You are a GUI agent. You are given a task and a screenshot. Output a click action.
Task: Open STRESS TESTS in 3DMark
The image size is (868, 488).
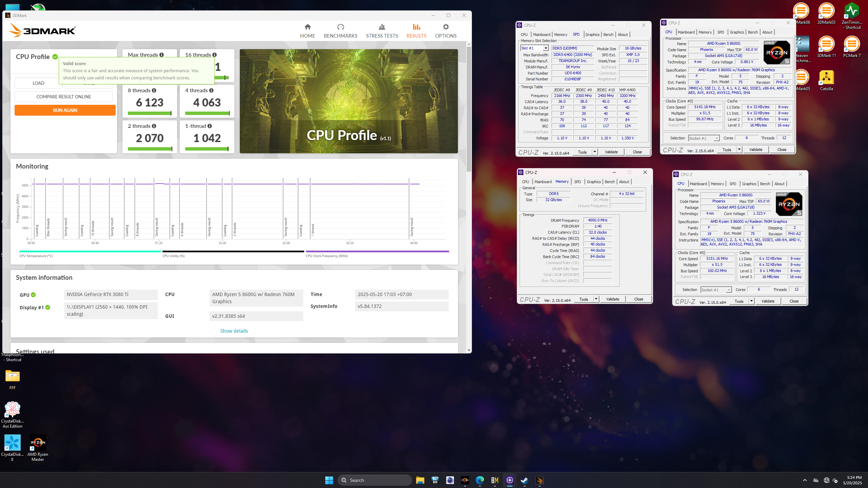pos(382,31)
